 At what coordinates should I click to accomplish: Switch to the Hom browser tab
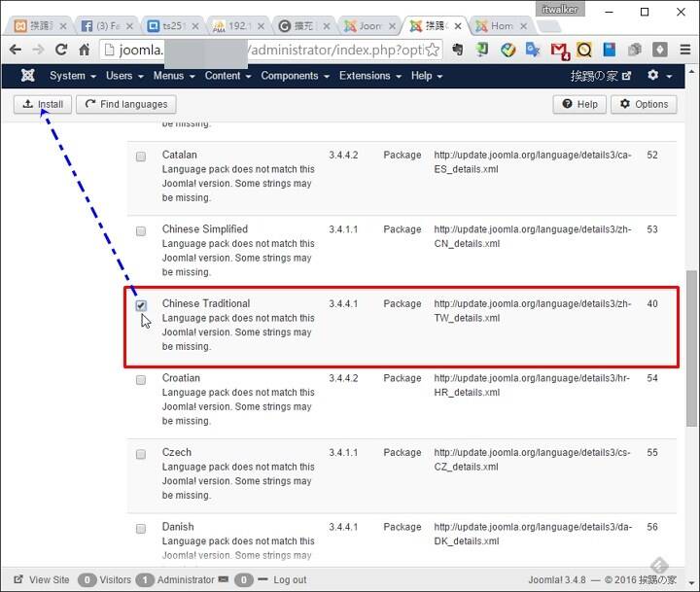coord(500,26)
